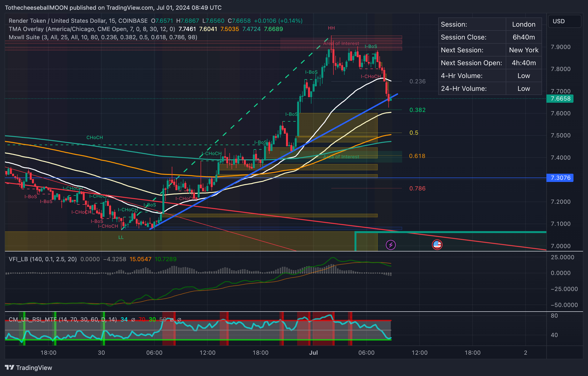The image size is (588, 376).
Task: Click the VFI value 15.0547 in orange
Action: (140, 259)
